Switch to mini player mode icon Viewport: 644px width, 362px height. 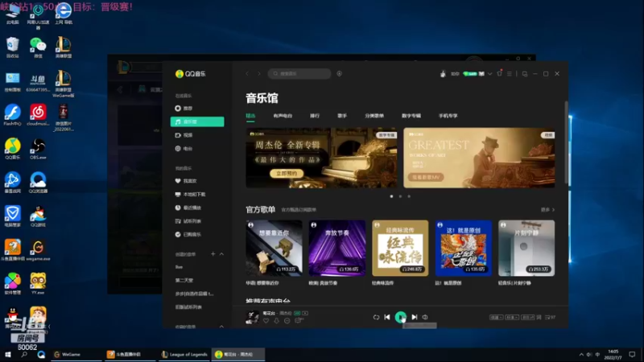525,74
